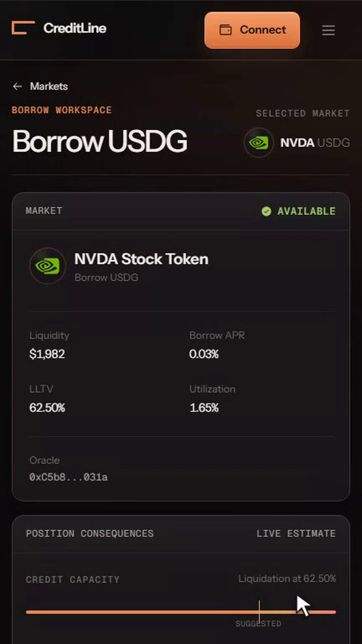Click the Utilization 1.65% value
Viewport: 362px width, 644px height.
[x=204, y=408]
